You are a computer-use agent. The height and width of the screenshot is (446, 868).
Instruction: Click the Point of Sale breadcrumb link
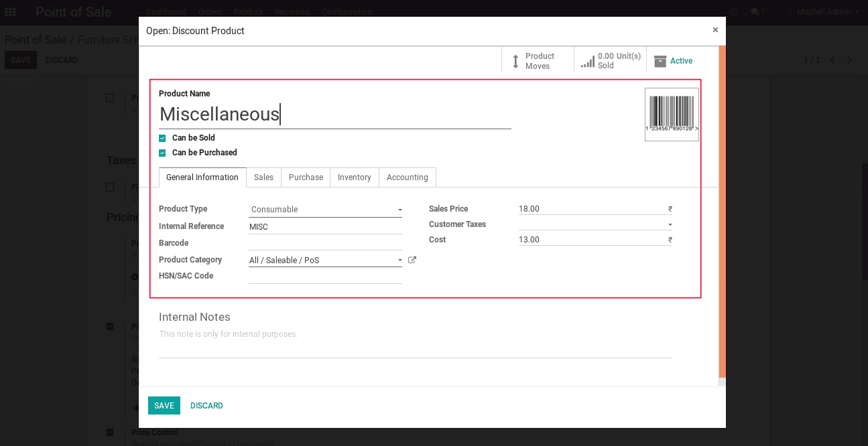pos(36,40)
